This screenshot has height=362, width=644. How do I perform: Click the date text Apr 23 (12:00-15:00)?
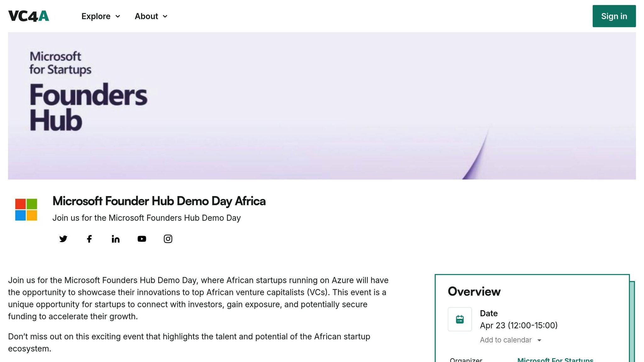click(x=519, y=325)
